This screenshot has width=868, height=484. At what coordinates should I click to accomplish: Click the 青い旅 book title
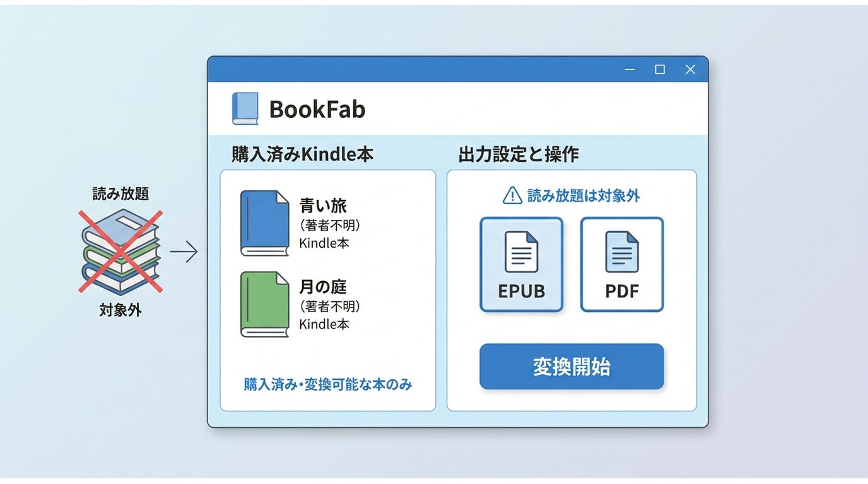pyautogui.click(x=323, y=206)
